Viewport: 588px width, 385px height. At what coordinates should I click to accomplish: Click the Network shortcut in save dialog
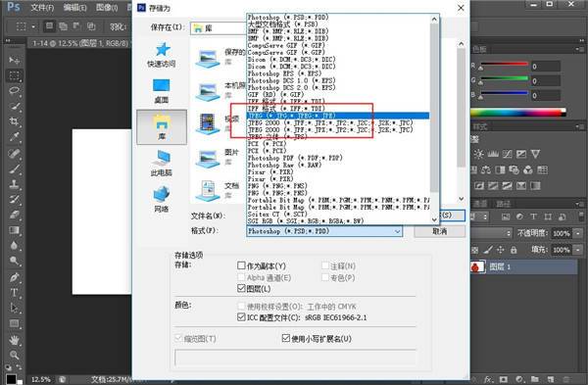pos(162,199)
